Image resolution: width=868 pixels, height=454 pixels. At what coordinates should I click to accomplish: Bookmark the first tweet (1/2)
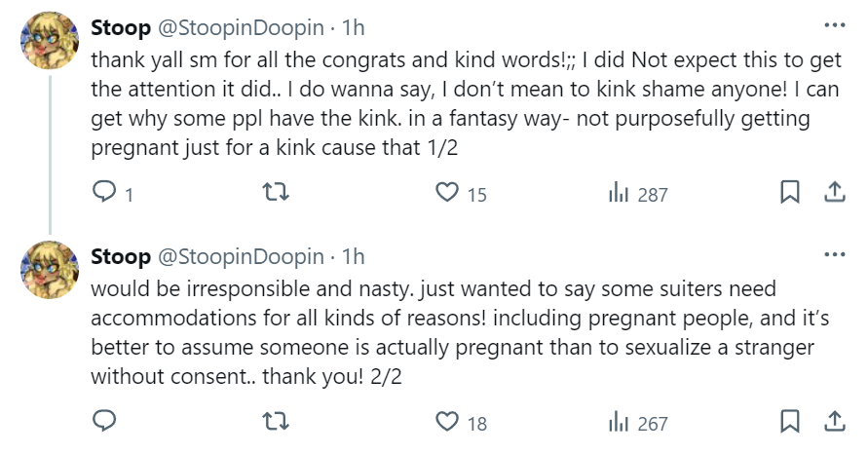click(x=790, y=193)
